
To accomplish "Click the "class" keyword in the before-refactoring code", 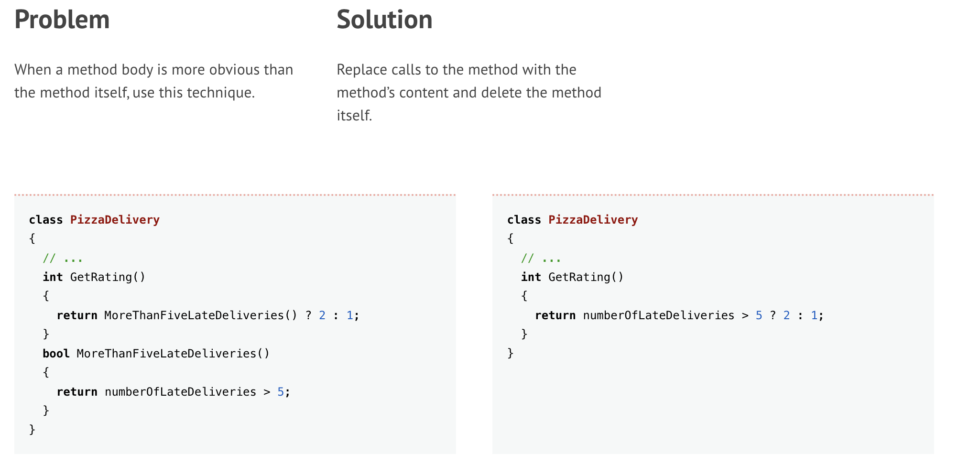I will [x=46, y=220].
